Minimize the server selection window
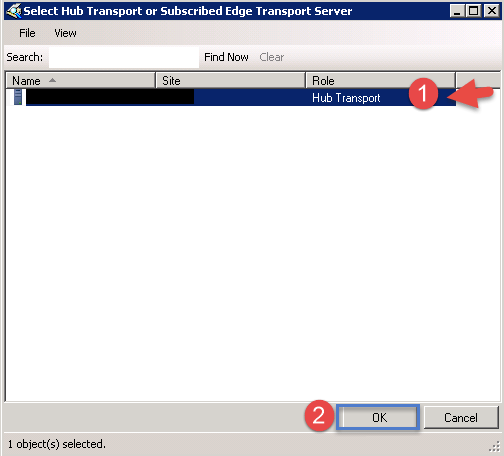The image size is (504, 456). click(457, 11)
